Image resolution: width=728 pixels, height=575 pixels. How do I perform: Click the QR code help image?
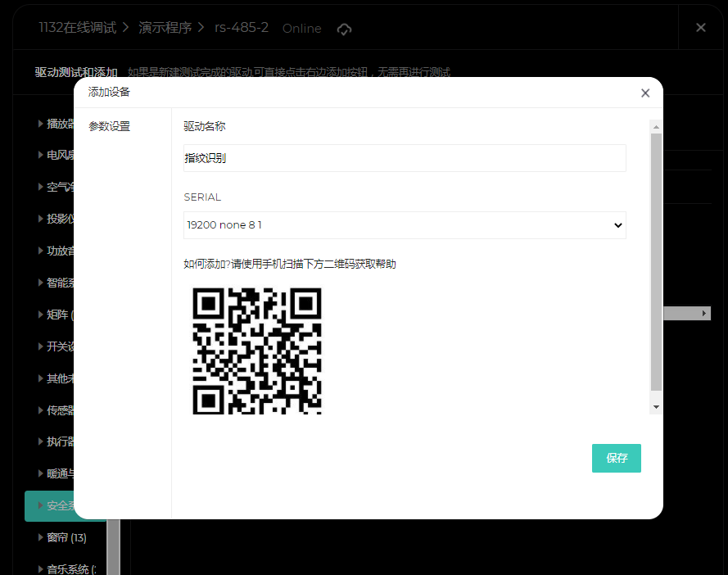click(x=256, y=351)
